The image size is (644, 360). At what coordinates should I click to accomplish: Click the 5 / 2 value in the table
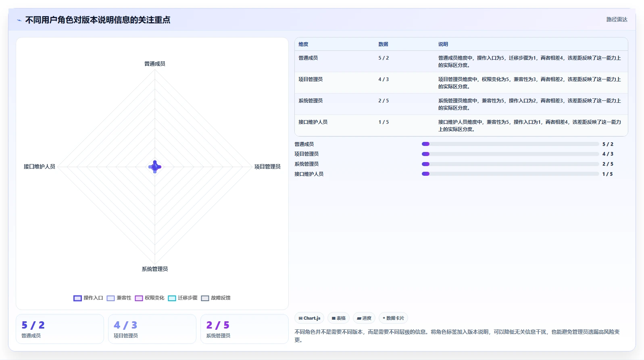click(x=383, y=58)
